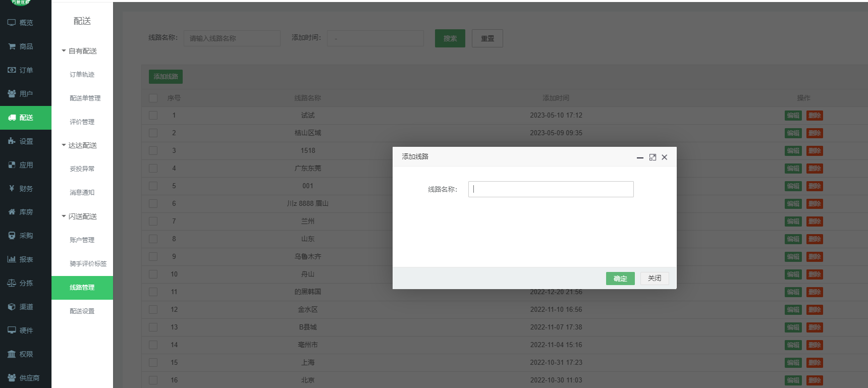868x388 pixels.
Task: Tick the checkbox for row 12 金水区
Action: click(153, 310)
